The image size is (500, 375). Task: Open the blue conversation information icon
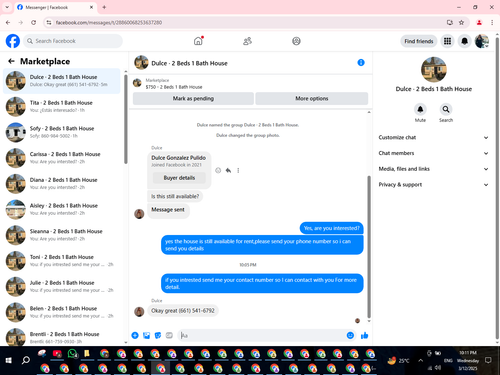click(x=361, y=62)
